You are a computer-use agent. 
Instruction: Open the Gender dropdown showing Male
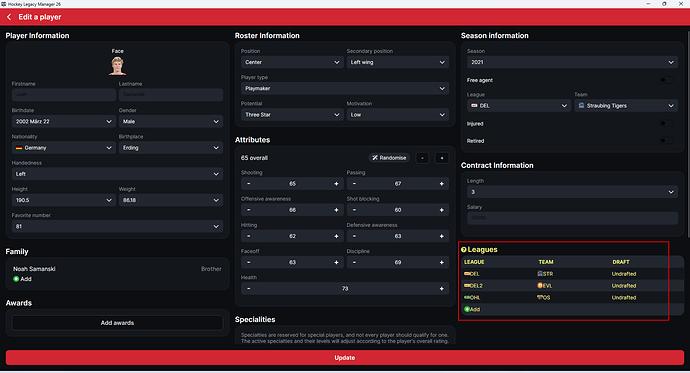[x=171, y=121]
